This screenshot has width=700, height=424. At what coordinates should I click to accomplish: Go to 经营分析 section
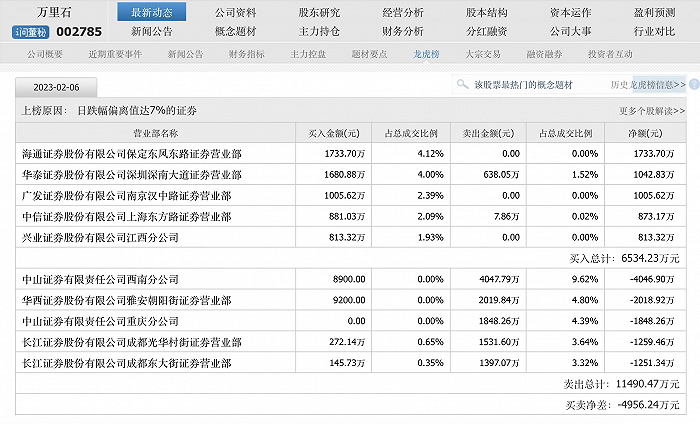point(403,12)
